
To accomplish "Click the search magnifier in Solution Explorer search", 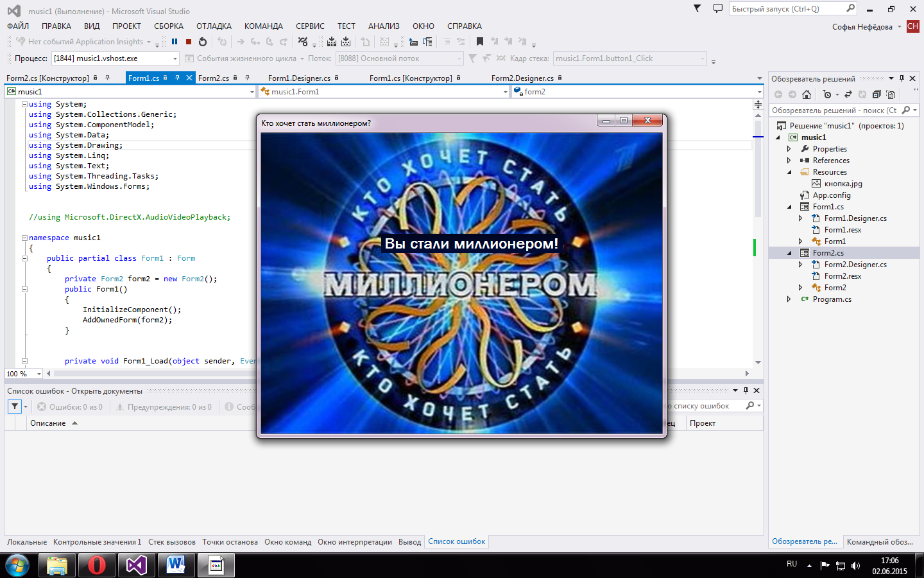I will click(x=905, y=110).
